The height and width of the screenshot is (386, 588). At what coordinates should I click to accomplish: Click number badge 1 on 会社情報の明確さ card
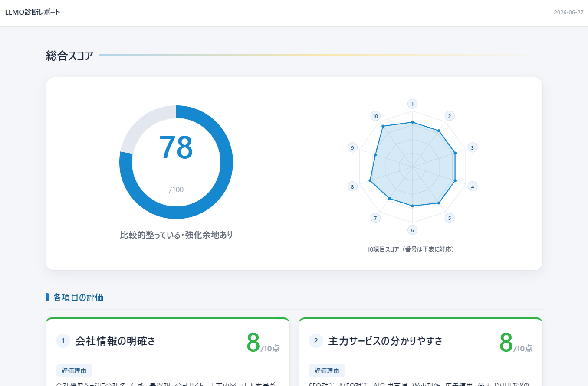point(63,341)
